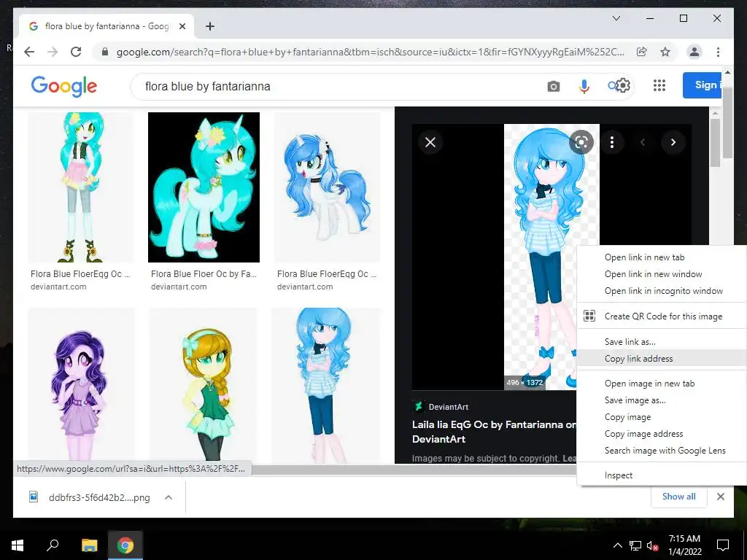This screenshot has width=747, height=560.
Task: Open File Explorer from the taskbar
Action: [89, 545]
